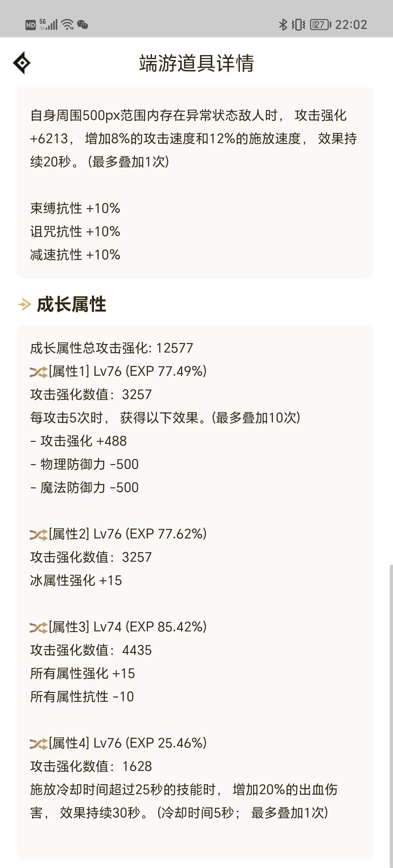
Task: Tap the 成长属性总攻击强化 12577 line
Action: tap(112, 348)
